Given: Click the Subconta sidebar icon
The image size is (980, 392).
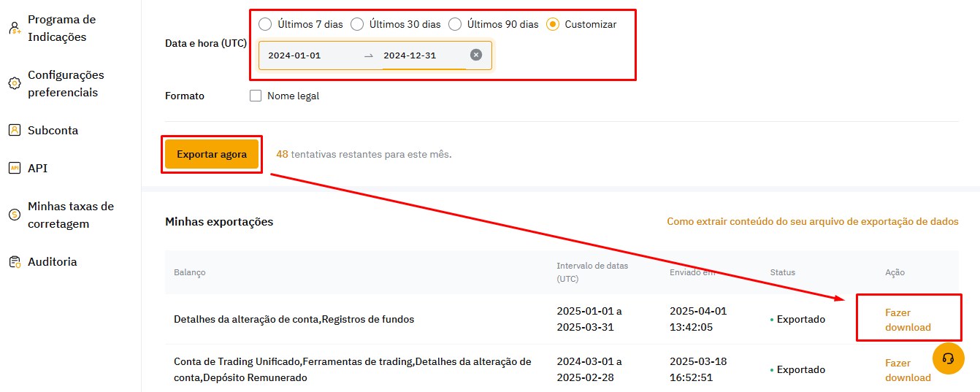Looking at the screenshot, I should point(14,130).
